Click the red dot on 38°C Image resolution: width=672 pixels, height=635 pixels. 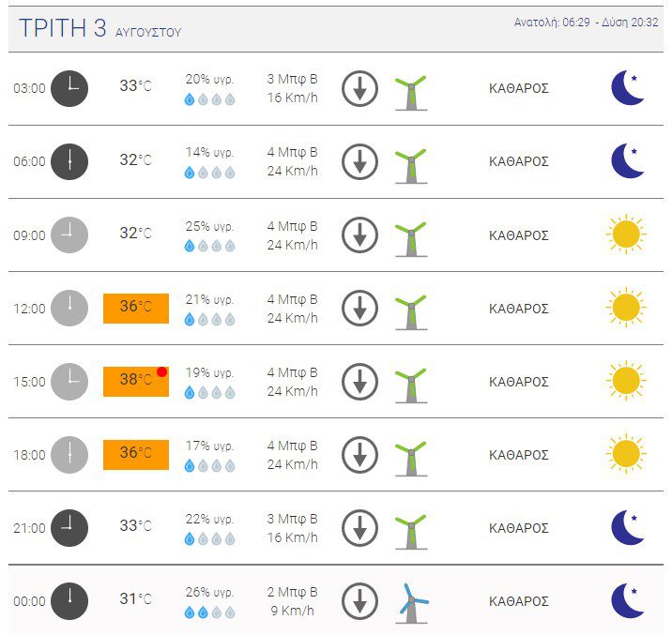(x=162, y=371)
